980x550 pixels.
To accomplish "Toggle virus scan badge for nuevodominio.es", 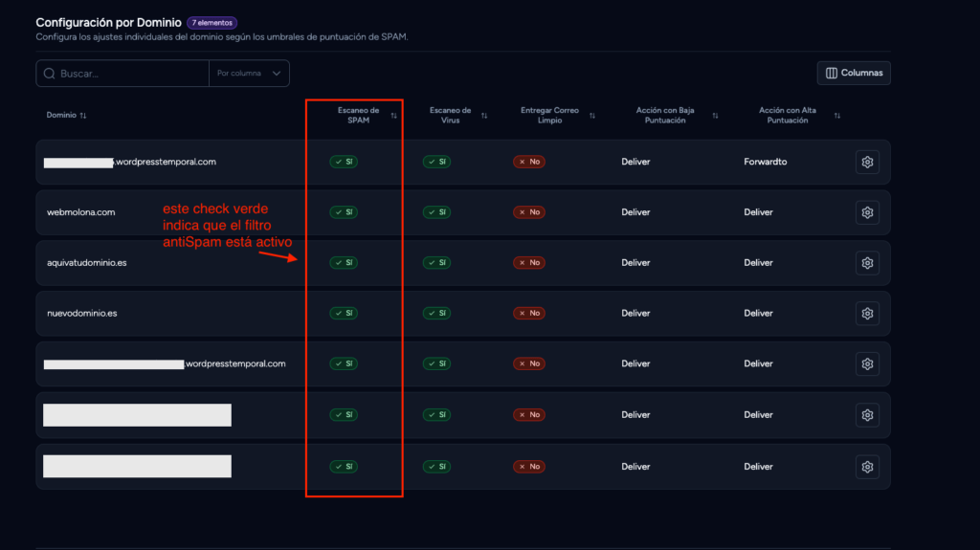I will 436,313.
